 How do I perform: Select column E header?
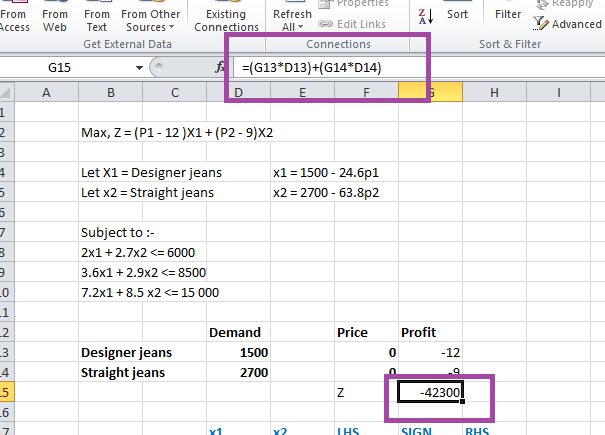[x=302, y=93]
